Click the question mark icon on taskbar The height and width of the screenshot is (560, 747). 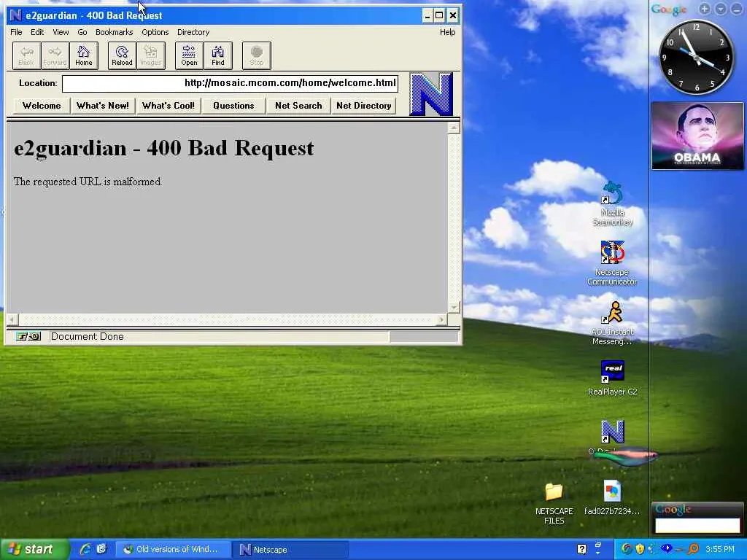click(581, 549)
